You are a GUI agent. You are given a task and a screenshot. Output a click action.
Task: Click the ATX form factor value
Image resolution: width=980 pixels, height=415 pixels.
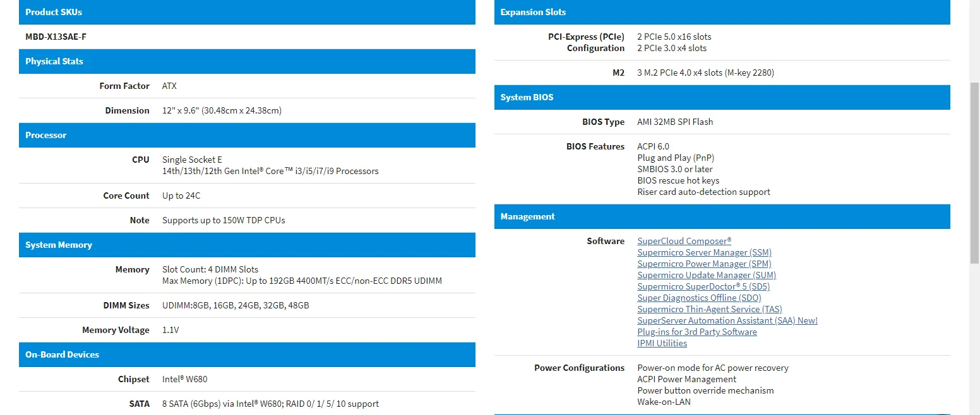click(x=169, y=86)
